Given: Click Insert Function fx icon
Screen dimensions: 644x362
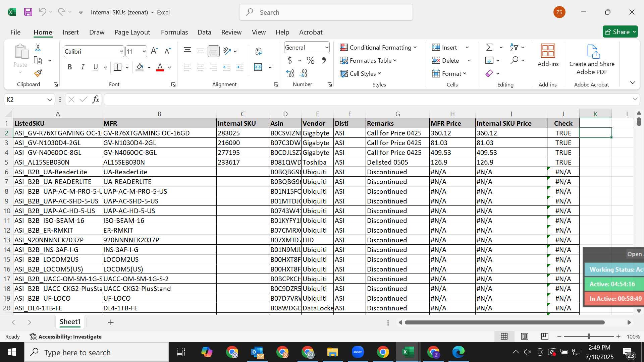Looking at the screenshot, I should pyautogui.click(x=96, y=99).
